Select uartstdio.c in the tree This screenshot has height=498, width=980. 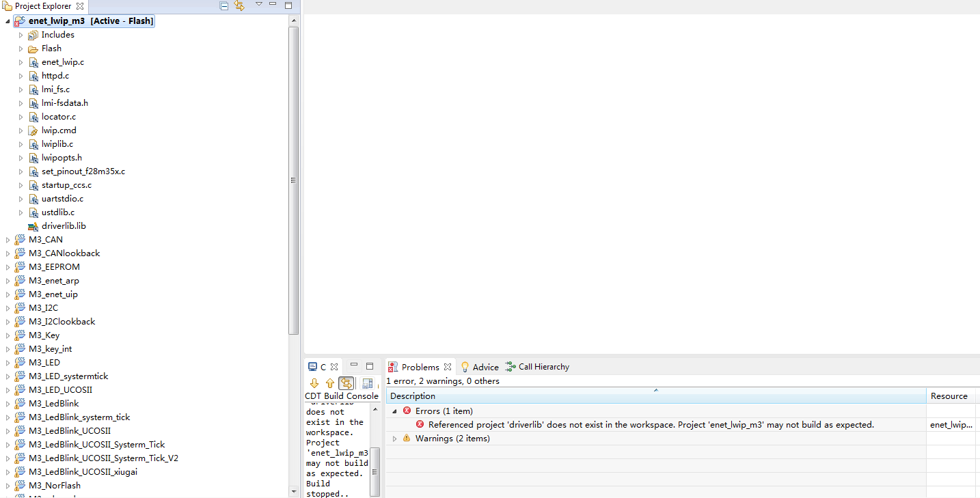click(x=62, y=199)
